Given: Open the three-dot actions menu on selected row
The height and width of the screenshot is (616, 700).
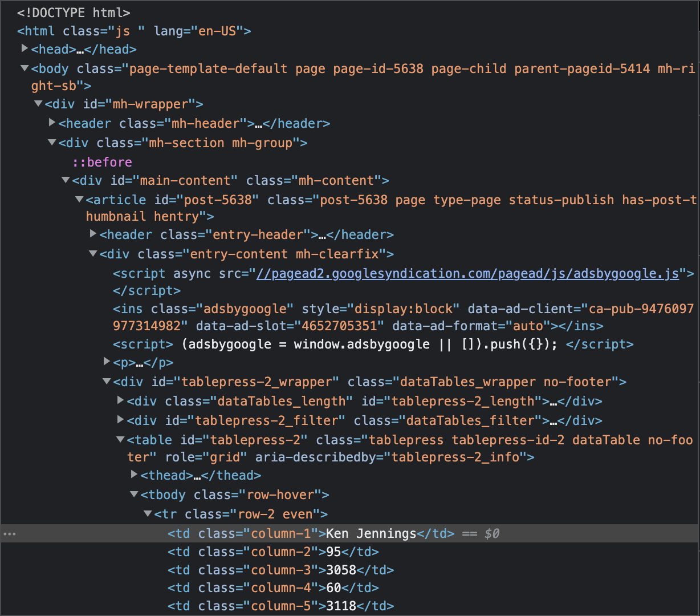Looking at the screenshot, I should point(10,534).
